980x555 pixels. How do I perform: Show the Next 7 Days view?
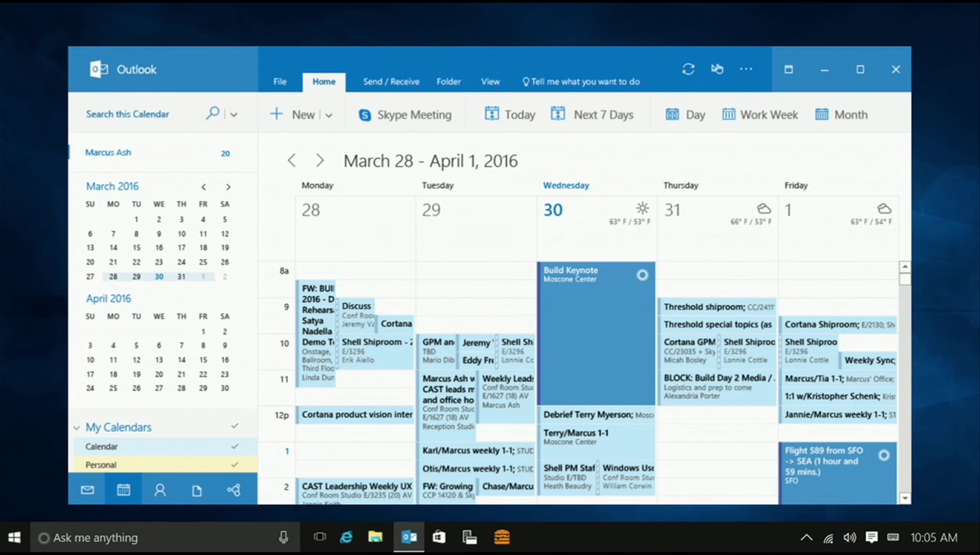tap(592, 114)
